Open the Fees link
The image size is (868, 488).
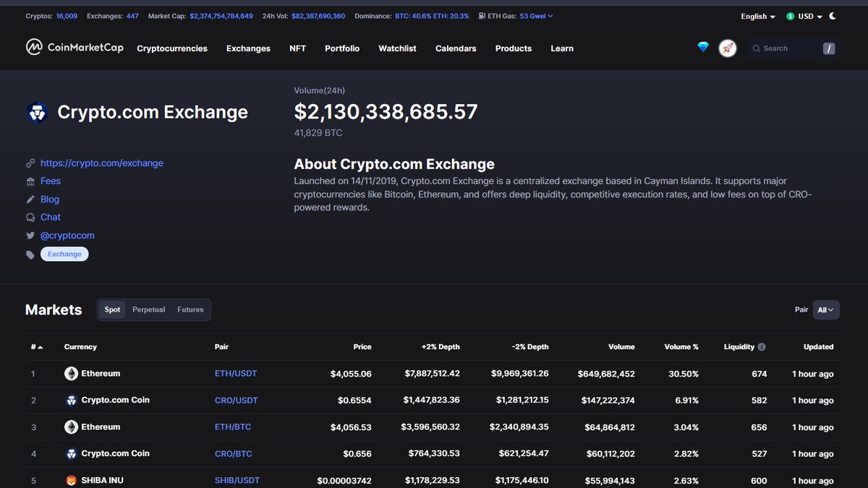coord(51,181)
